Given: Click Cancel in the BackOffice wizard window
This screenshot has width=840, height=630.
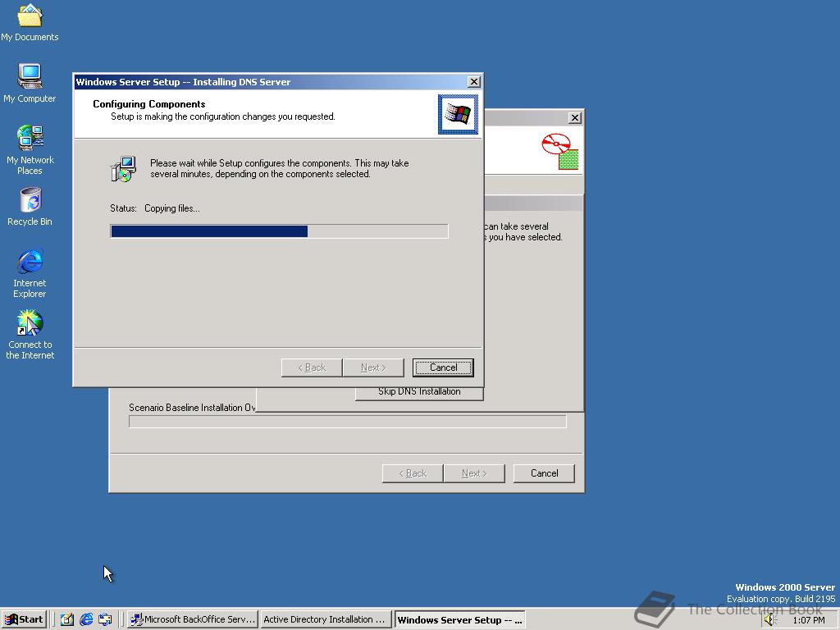Looking at the screenshot, I should point(544,473).
